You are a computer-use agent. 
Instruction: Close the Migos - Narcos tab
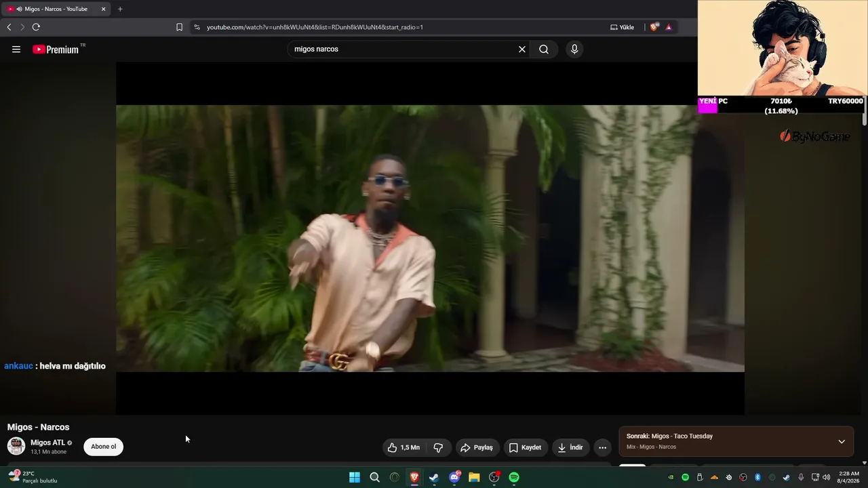[x=104, y=9]
